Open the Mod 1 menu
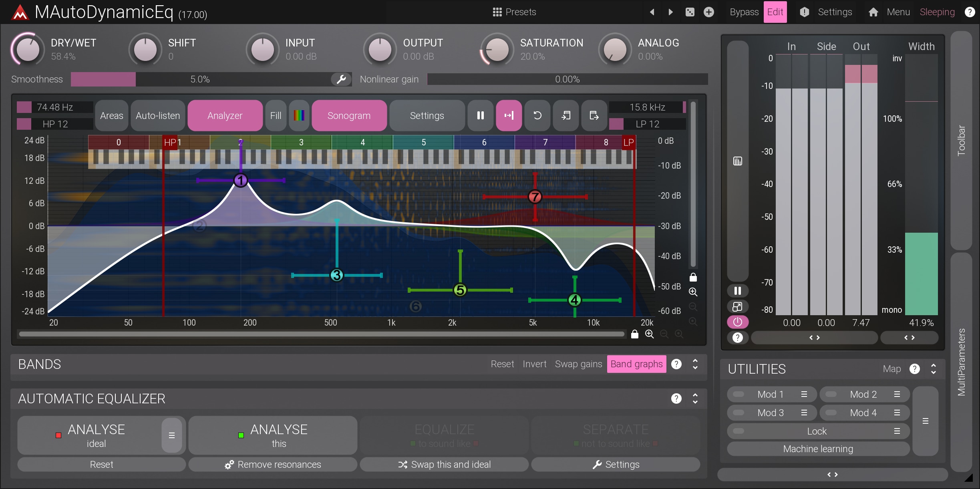The image size is (980, 489). tap(804, 394)
